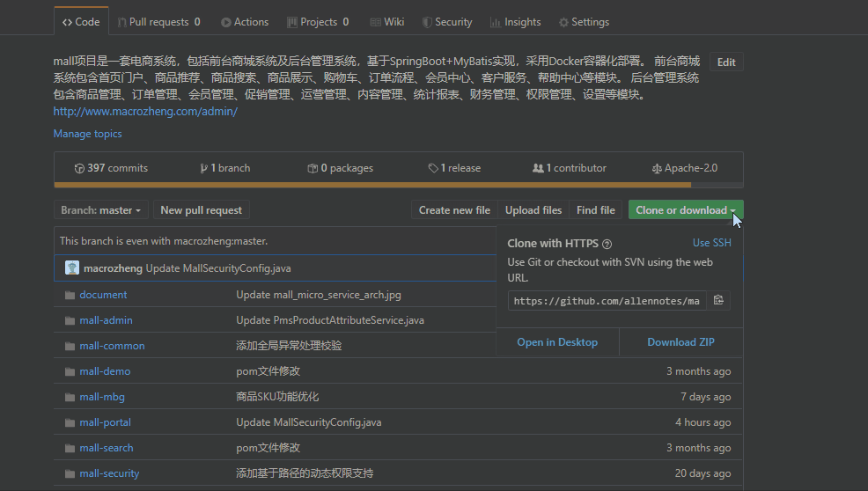Open the document folder
868x491 pixels.
pyautogui.click(x=103, y=295)
